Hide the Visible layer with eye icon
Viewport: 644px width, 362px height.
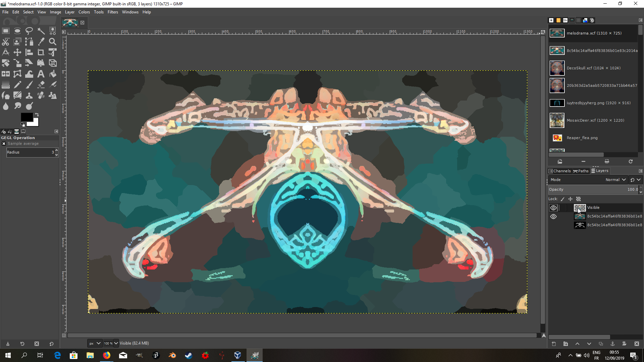pos(553,208)
